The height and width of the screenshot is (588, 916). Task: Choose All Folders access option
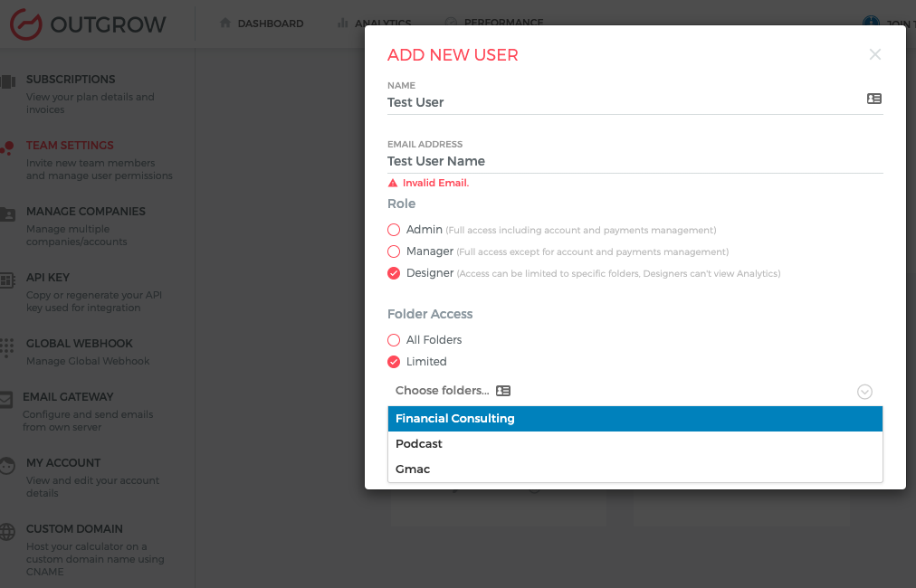(394, 340)
